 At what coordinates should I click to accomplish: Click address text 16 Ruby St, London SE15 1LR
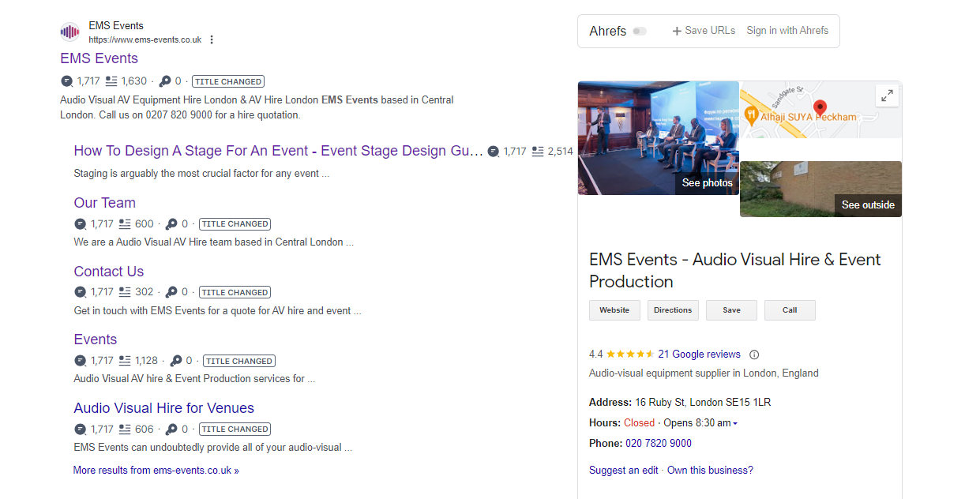(703, 403)
